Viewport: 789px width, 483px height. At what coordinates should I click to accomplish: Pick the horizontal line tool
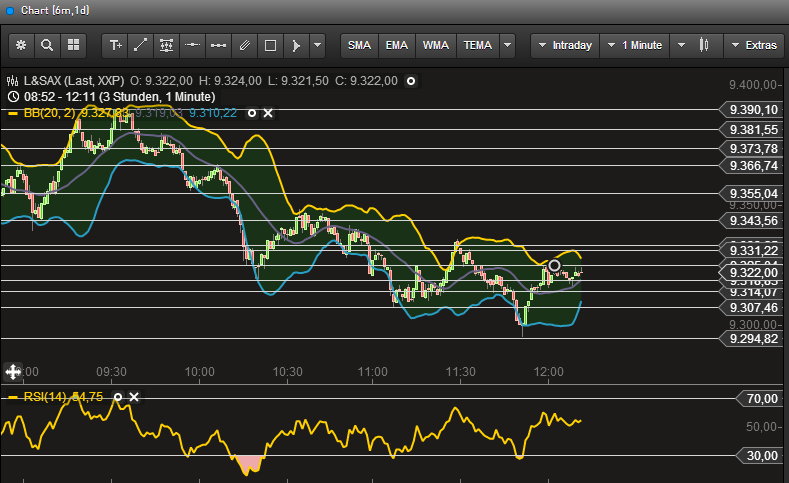tap(193, 45)
